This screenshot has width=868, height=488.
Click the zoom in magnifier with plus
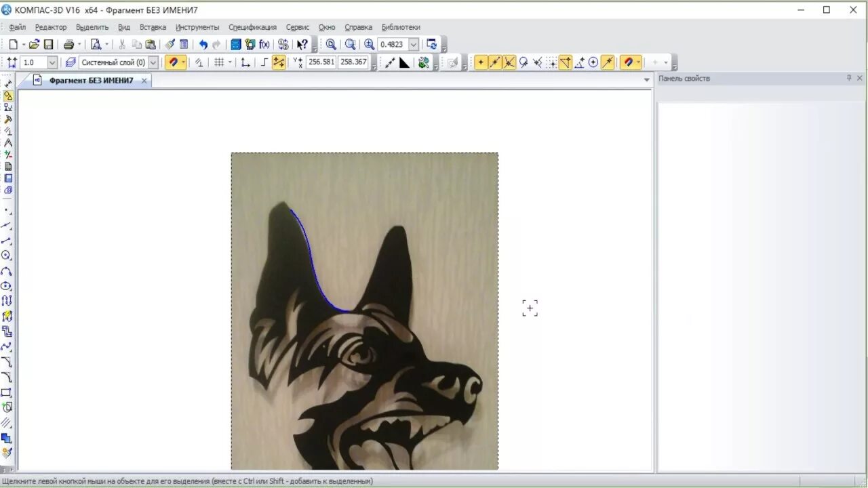coord(369,44)
